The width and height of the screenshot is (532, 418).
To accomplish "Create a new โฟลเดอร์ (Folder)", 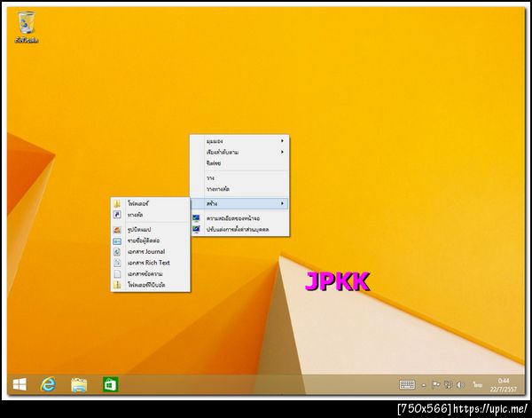I will (151, 204).
